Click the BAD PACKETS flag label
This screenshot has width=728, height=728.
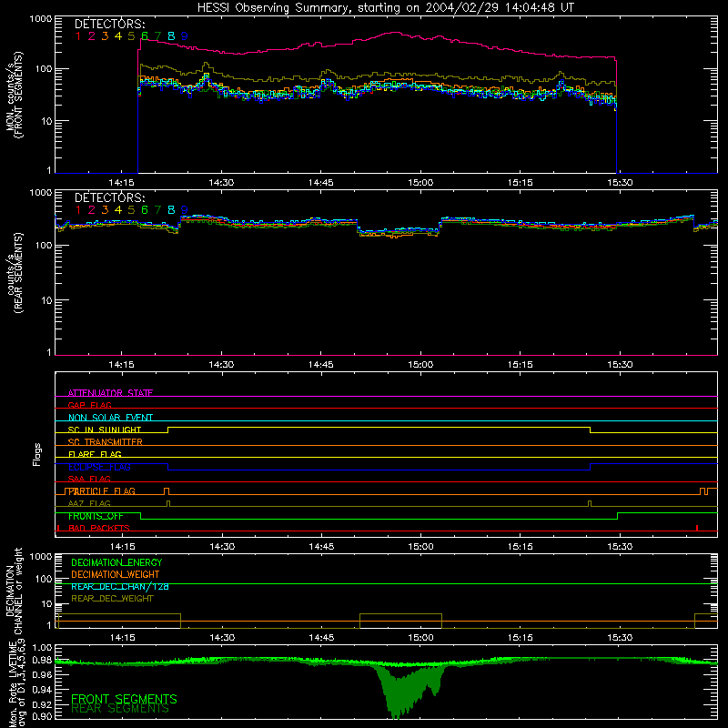click(99, 529)
